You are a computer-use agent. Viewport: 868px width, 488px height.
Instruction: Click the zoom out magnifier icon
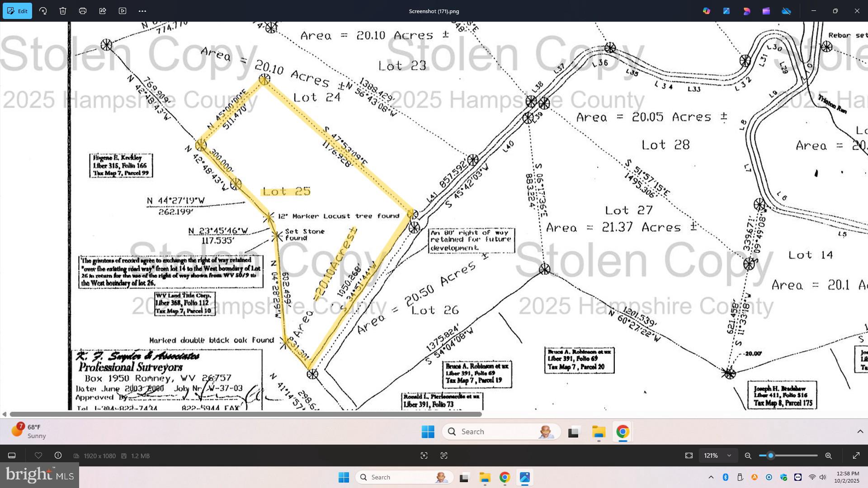(x=748, y=455)
